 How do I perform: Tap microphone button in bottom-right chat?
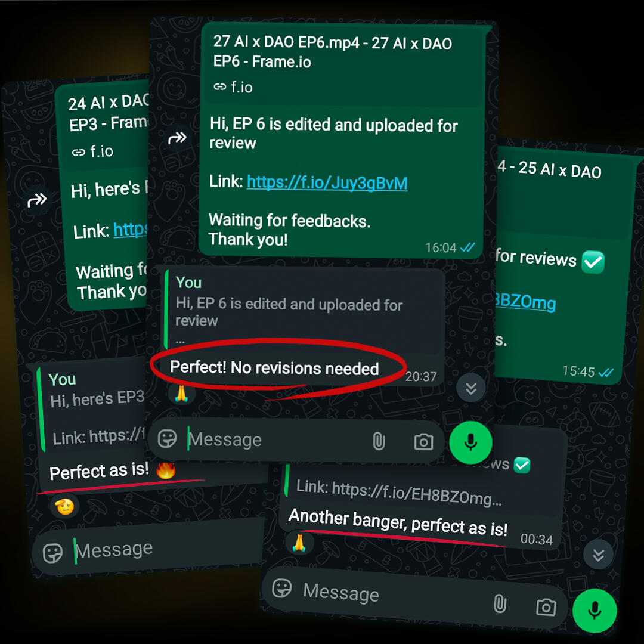coord(595,611)
